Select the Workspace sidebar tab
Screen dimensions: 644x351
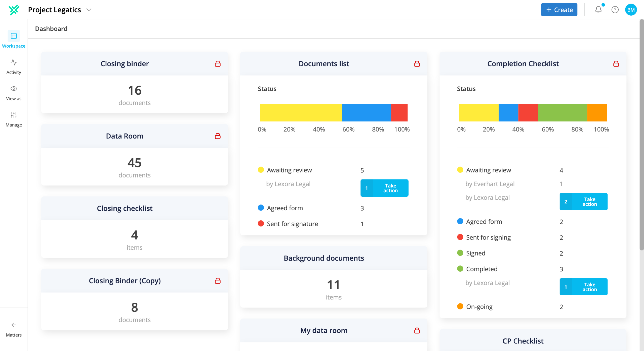pos(14,39)
